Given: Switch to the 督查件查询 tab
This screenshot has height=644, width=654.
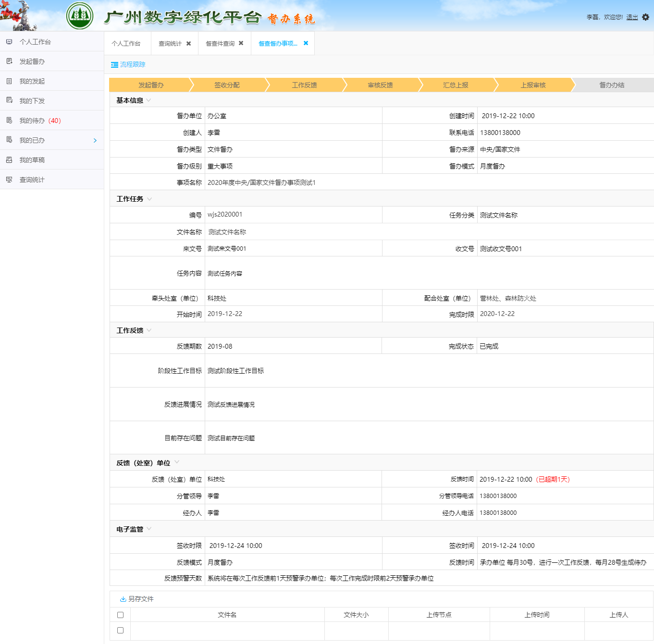Looking at the screenshot, I should (220, 44).
